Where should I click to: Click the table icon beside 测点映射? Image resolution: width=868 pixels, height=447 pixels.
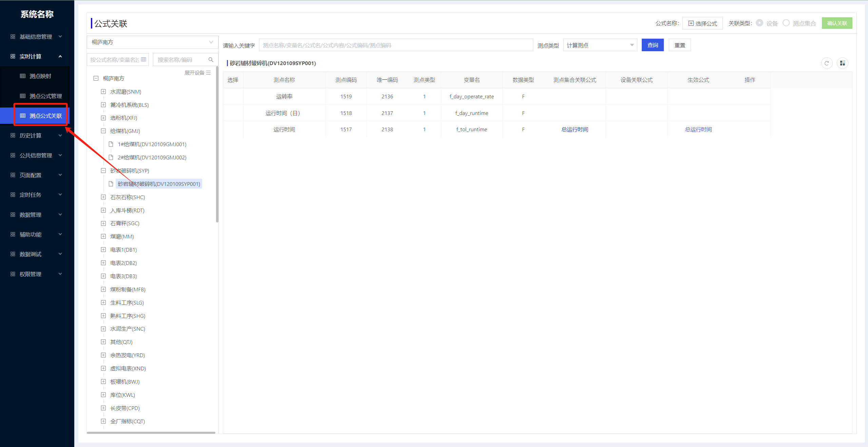point(23,76)
